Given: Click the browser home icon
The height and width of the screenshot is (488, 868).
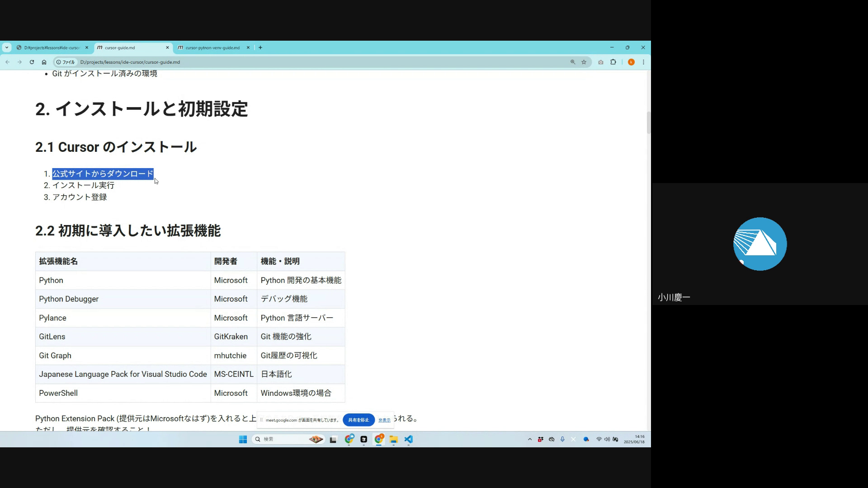Looking at the screenshot, I should click(x=44, y=62).
